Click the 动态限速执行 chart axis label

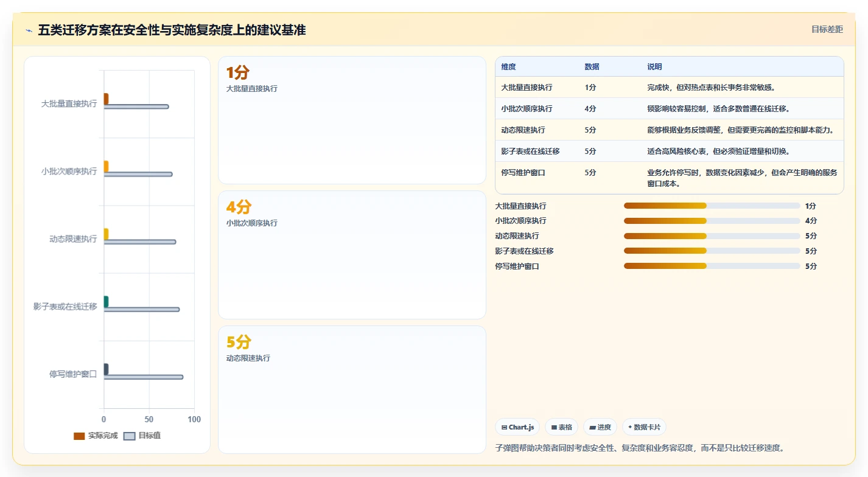coord(73,238)
